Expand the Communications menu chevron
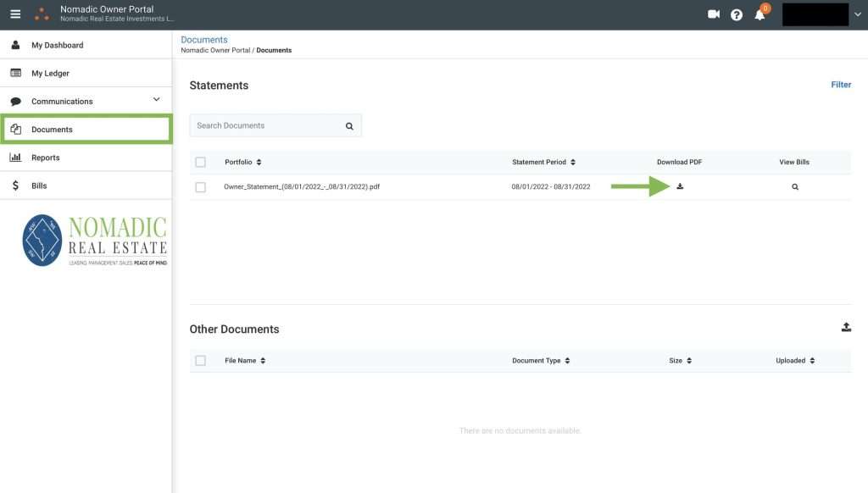The height and width of the screenshot is (493, 868). coord(156,100)
